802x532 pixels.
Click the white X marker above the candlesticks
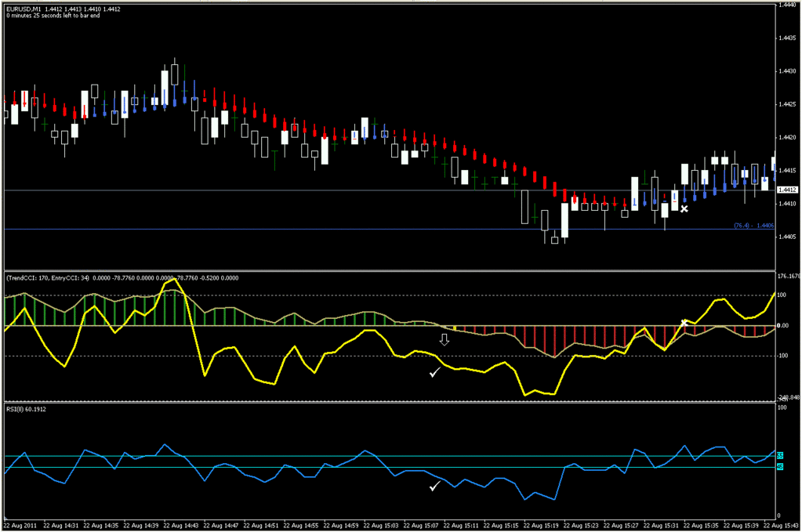684,210
